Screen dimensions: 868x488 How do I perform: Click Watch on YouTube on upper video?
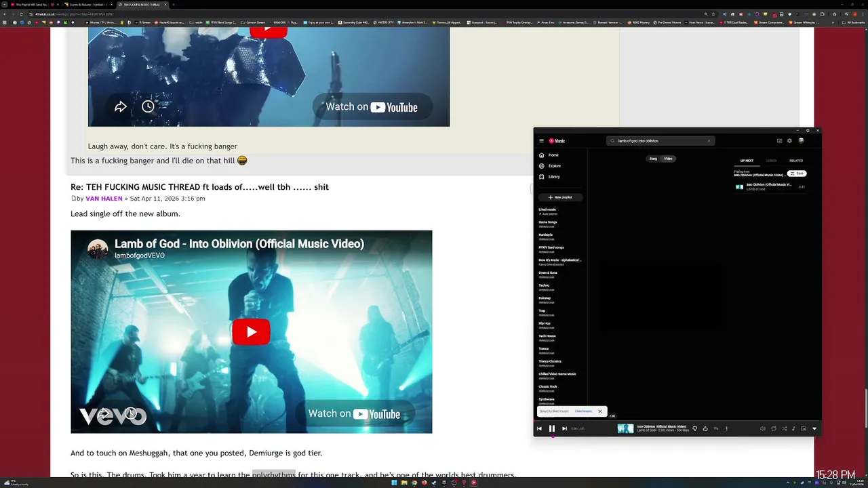tap(372, 107)
